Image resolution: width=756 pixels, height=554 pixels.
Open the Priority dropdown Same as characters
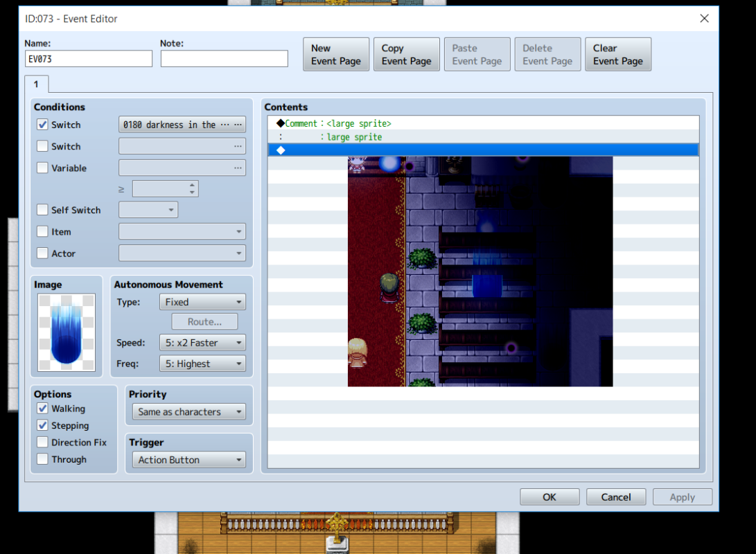(x=189, y=412)
